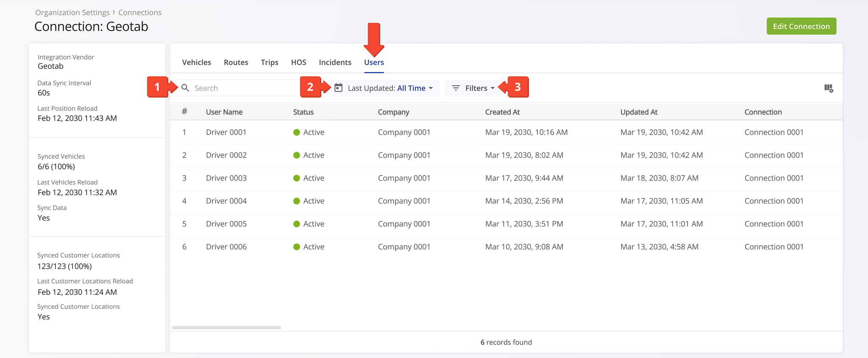Click Driver 0006 user name

[x=226, y=247]
